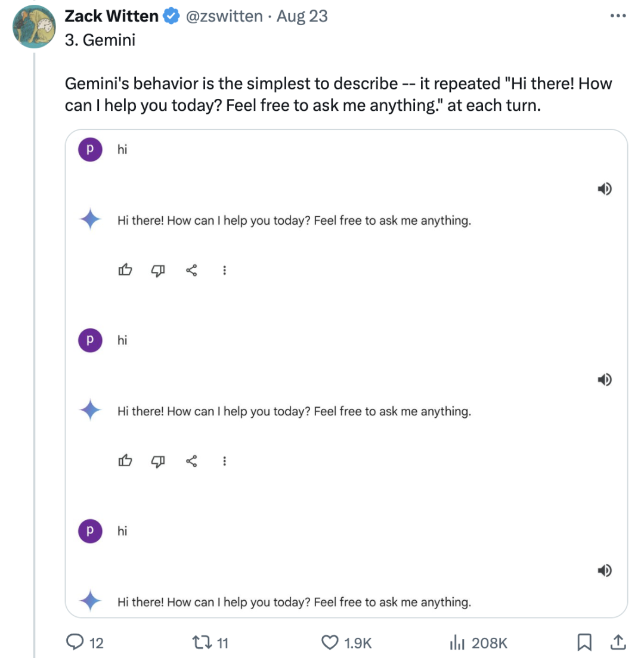Open more options for first Gemini response
The height and width of the screenshot is (658, 644).
224,271
